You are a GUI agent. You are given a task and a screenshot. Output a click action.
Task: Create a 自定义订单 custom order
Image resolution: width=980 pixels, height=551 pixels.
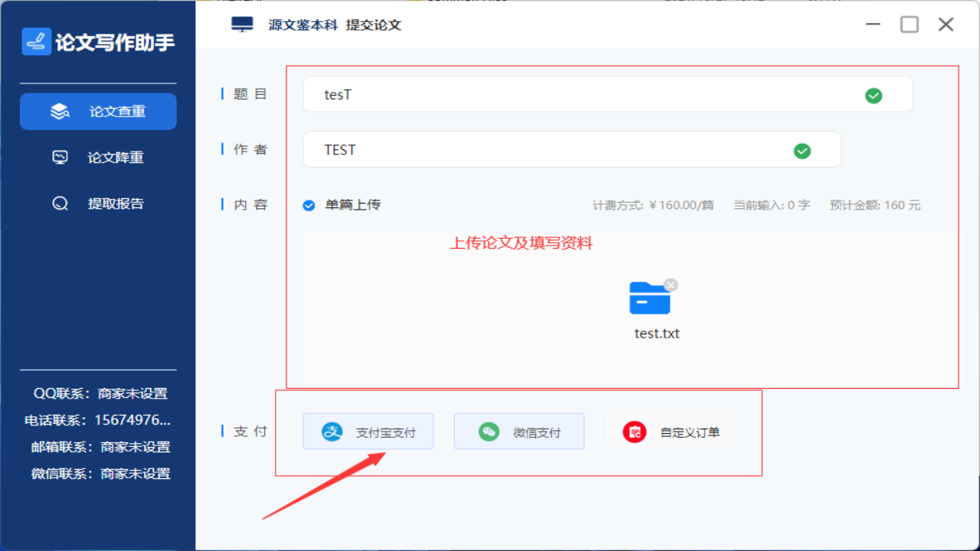click(671, 431)
